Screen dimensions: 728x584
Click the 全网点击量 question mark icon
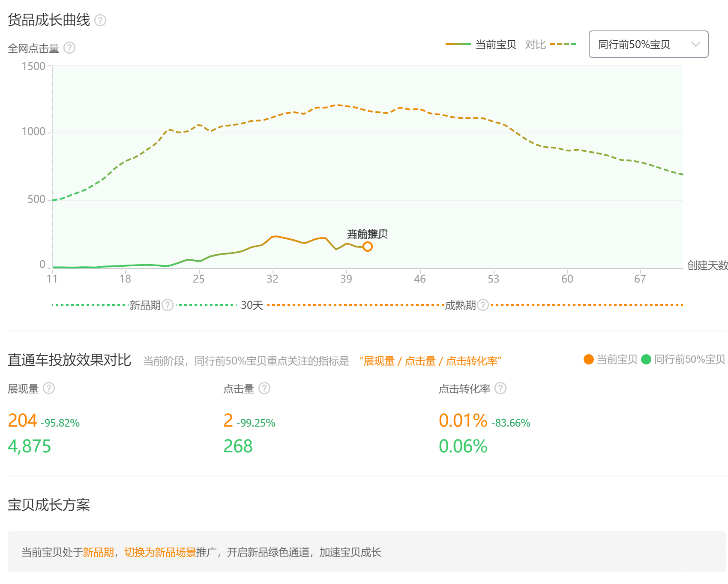click(x=69, y=48)
